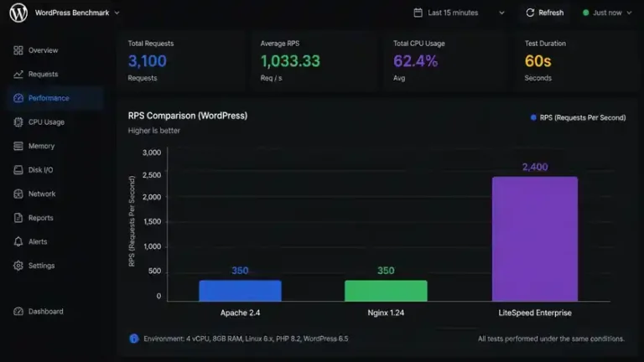The width and height of the screenshot is (644, 362).
Task: Click the purple LiteSpeed Enterprise bar
Action: [x=535, y=239]
